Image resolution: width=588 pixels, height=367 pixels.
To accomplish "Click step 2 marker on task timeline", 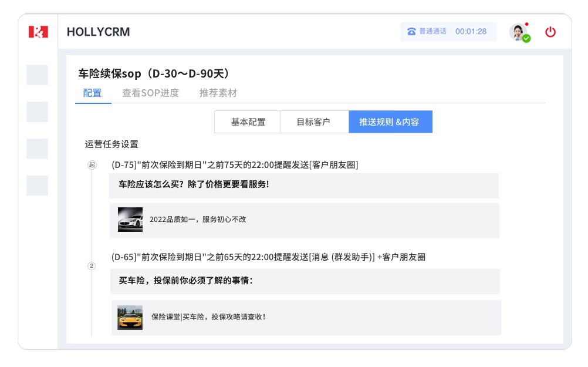I will pos(92,266).
